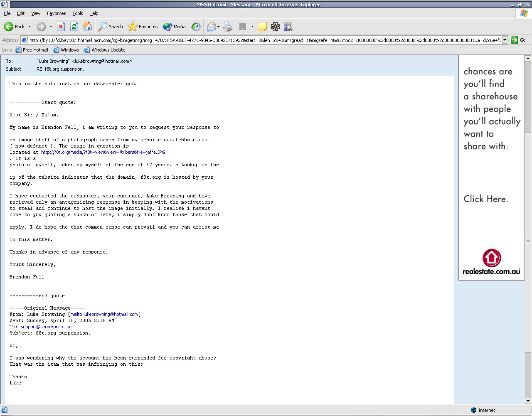Click the support@serverprice.com email link
The height and width of the screenshot is (416, 532).
coord(47,327)
